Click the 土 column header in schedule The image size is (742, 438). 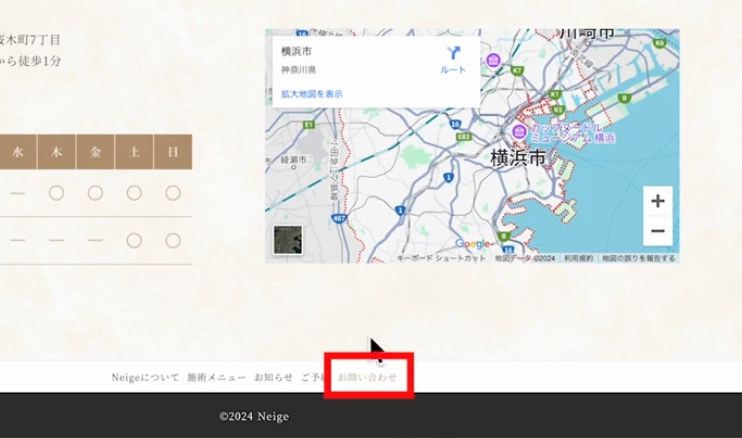pos(134,152)
